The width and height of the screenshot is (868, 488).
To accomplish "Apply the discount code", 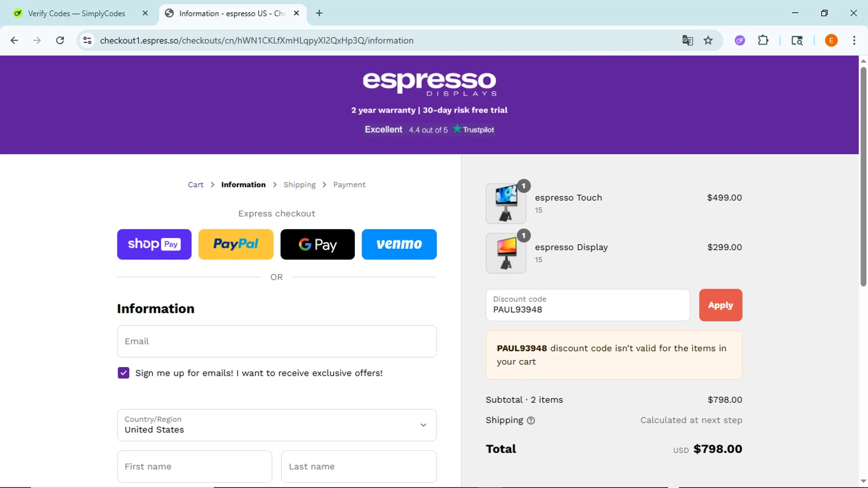I will 720,305.
